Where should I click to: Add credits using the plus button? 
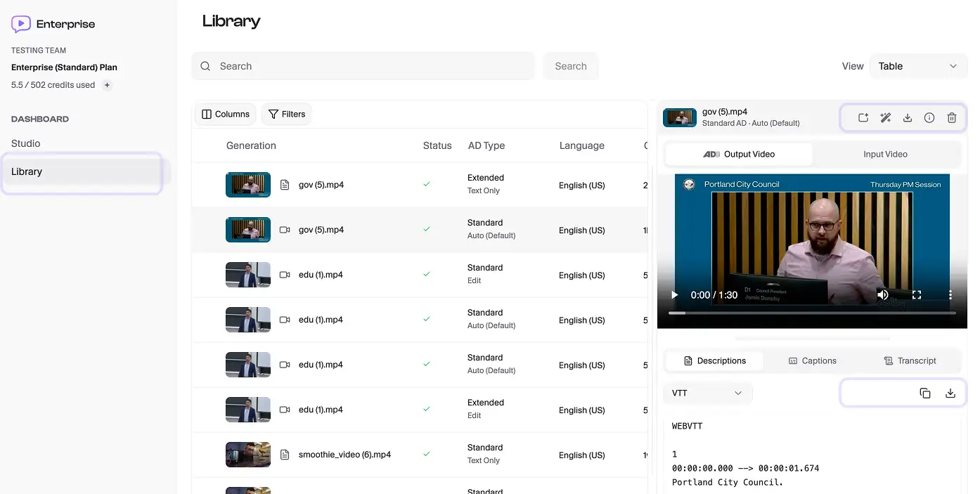tap(106, 84)
